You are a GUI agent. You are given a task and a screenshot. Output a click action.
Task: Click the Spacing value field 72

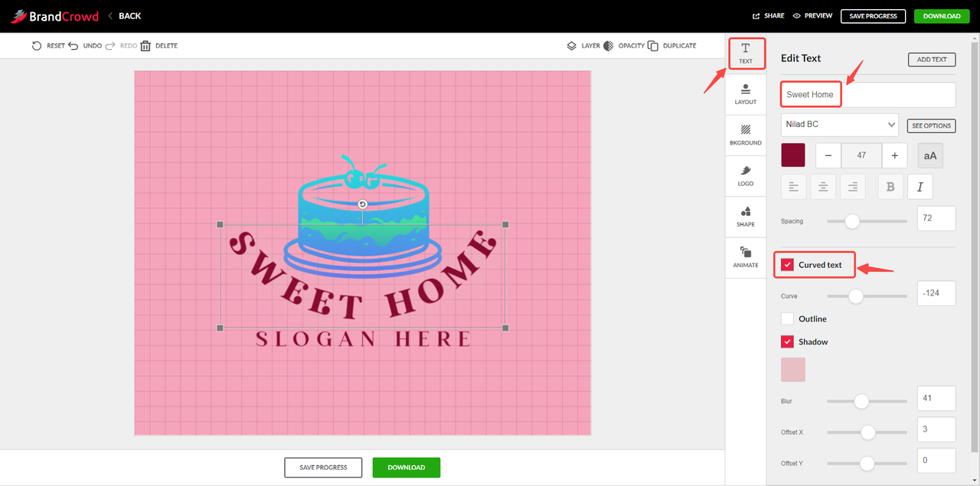pyautogui.click(x=936, y=218)
